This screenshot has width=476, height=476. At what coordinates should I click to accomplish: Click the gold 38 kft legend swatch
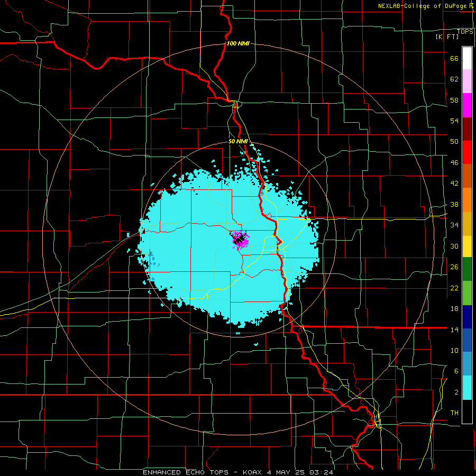(x=467, y=224)
